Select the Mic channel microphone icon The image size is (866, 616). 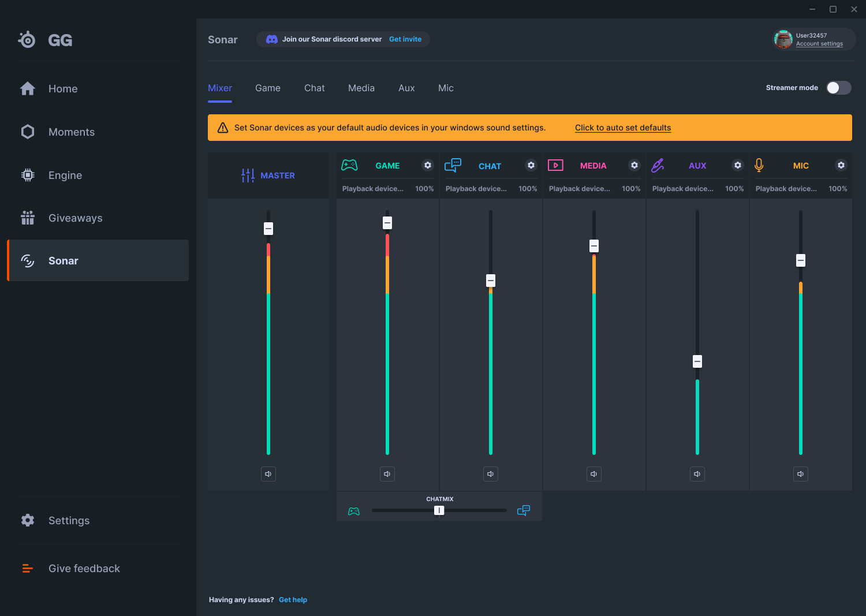pyautogui.click(x=759, y=165)
